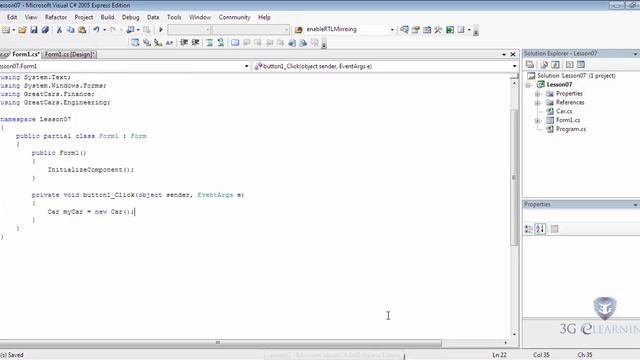
Task: Select Car.cs in Solution Explorer
Action: click(564, 111)
